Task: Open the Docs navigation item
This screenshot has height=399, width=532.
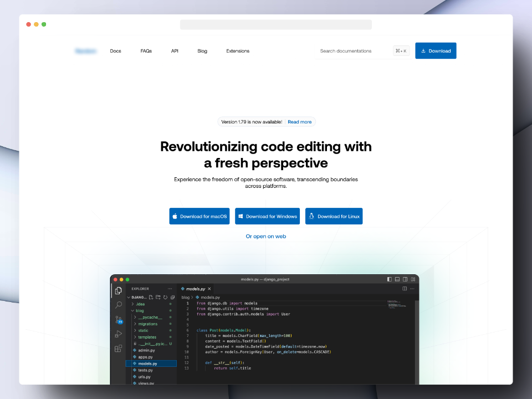Action: 115,50
